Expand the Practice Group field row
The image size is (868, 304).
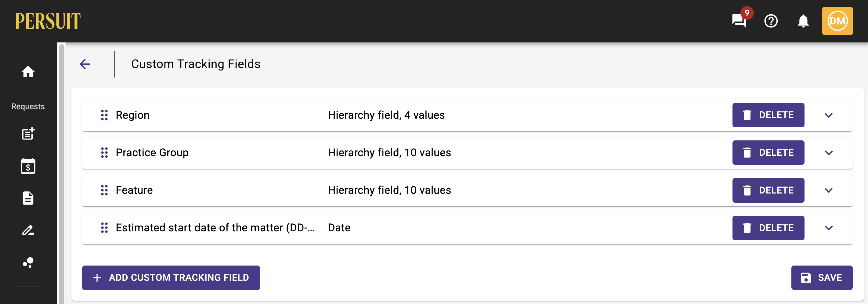coord(829,153)
